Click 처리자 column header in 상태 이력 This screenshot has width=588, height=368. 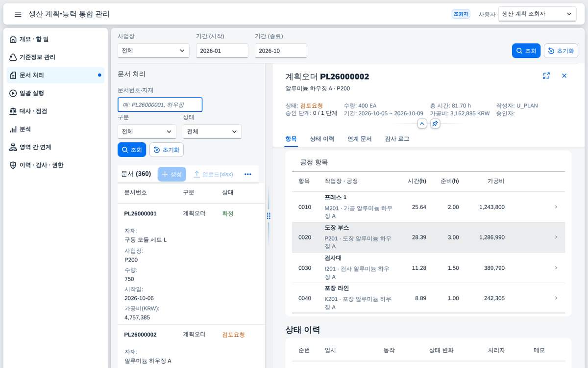[496, 350]
